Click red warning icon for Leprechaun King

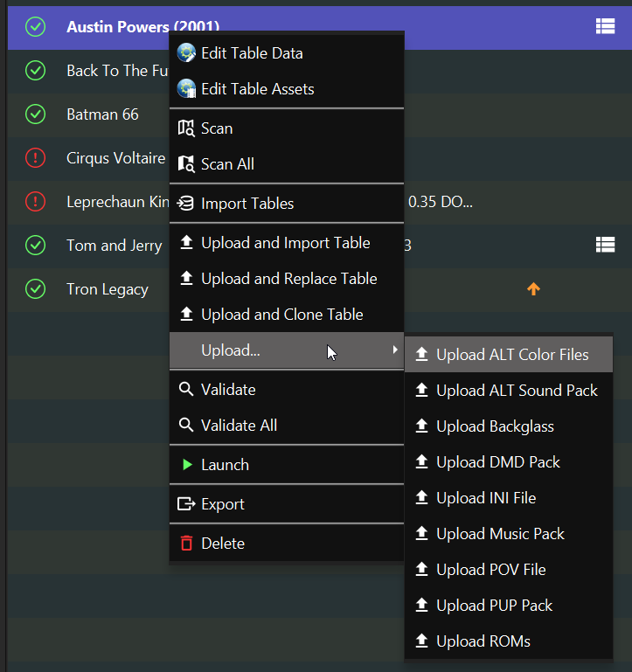point(35,202)
